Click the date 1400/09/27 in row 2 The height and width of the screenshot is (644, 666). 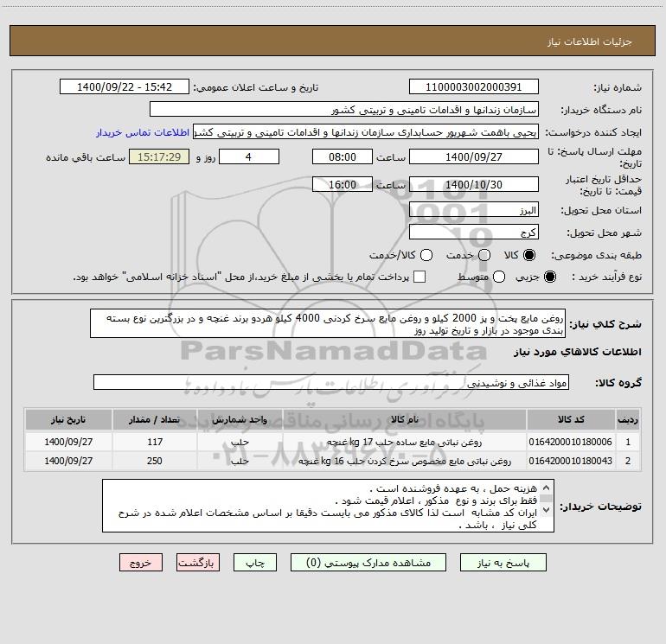point(68,461)
